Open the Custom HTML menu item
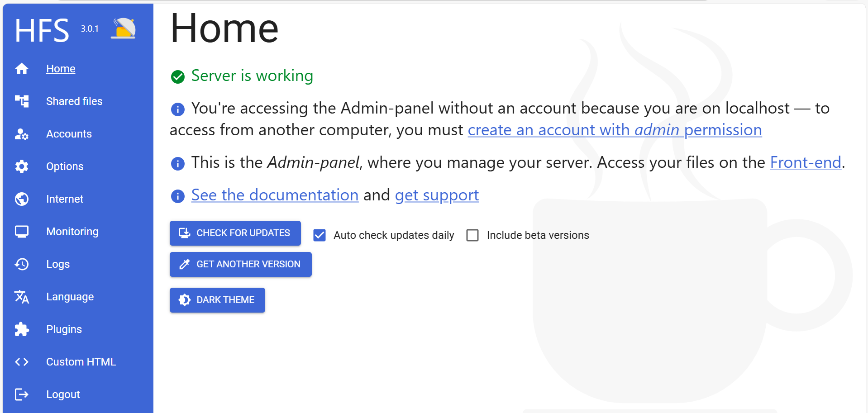The image size is (868, 413). [81, 362]
